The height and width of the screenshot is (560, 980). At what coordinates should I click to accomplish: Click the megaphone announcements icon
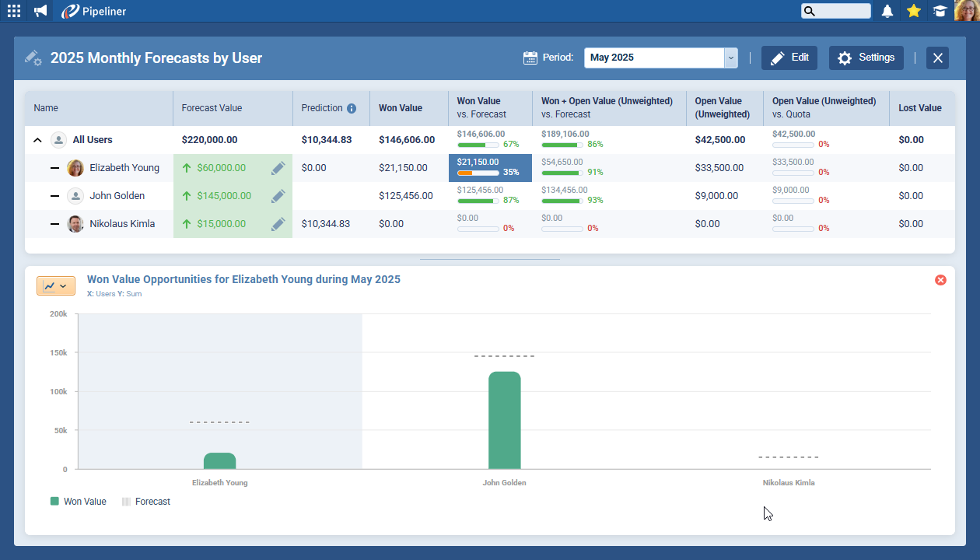(x=40, y=11)
